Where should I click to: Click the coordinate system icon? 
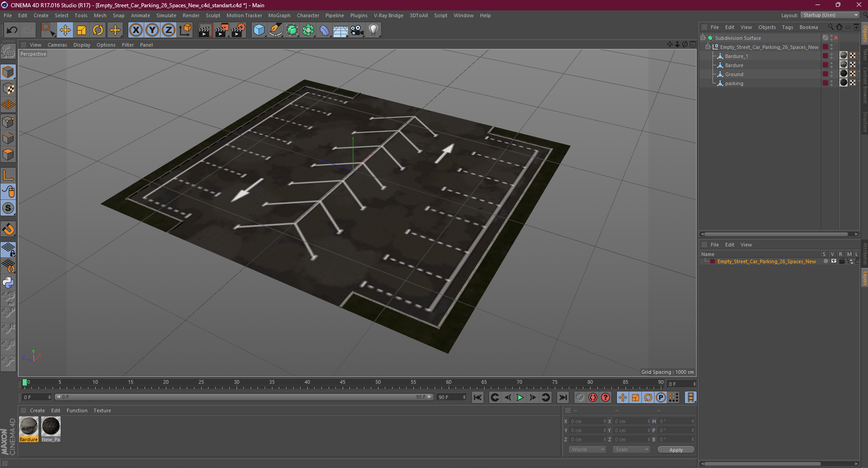tap(185, 30)
